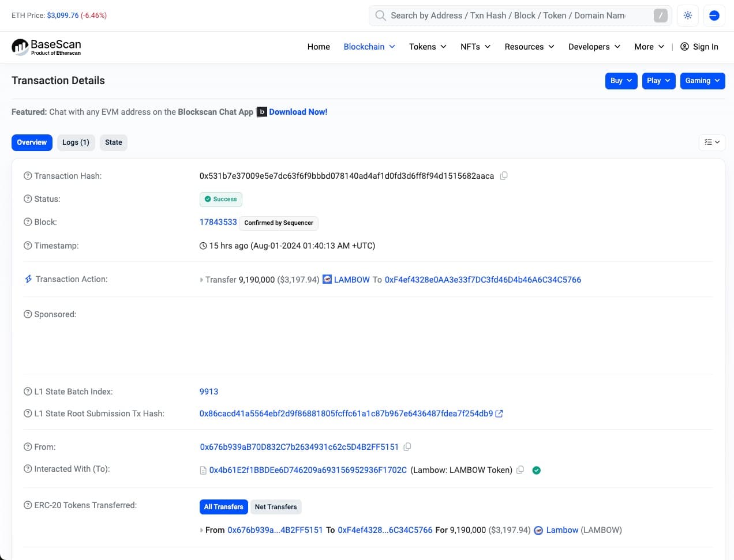Viewport: 734px width, 560px height.
Task: Click the Lambow token icon in transfers row
Action: point(538,530)
